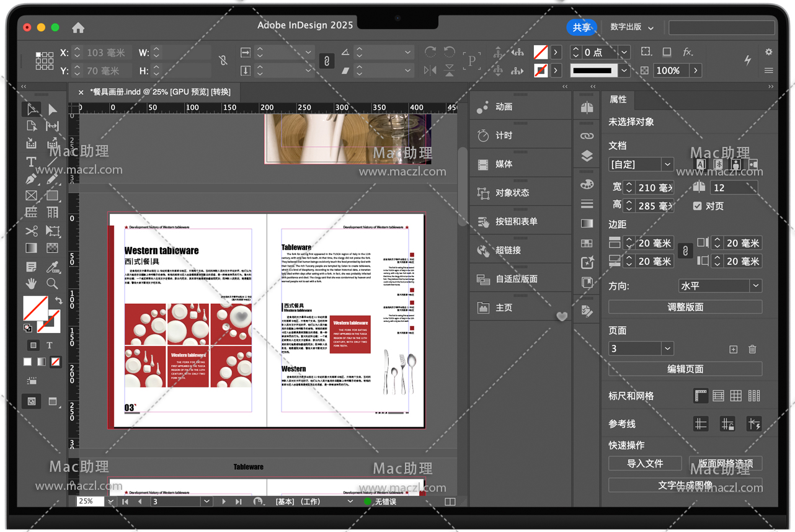
Task: Pick the Hand tool
Action: [x=31, y=284]
